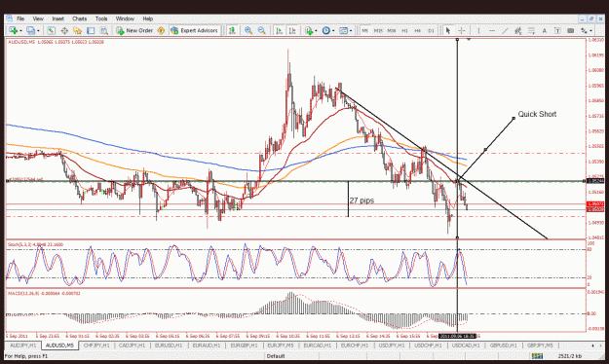Toggle the Data Window crosshair-target icon
The height and width of the screenshot is (364, 609).
(64, 30)
